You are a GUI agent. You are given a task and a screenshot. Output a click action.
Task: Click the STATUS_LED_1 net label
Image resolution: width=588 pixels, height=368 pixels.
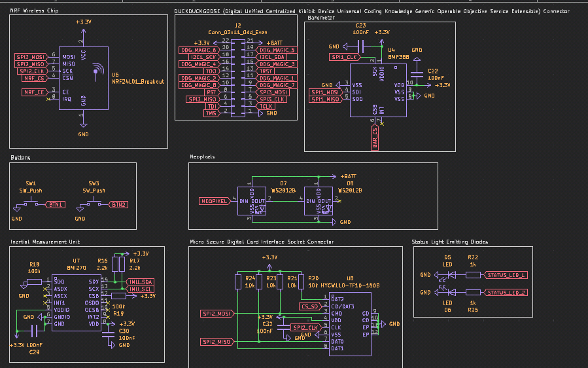507,275
